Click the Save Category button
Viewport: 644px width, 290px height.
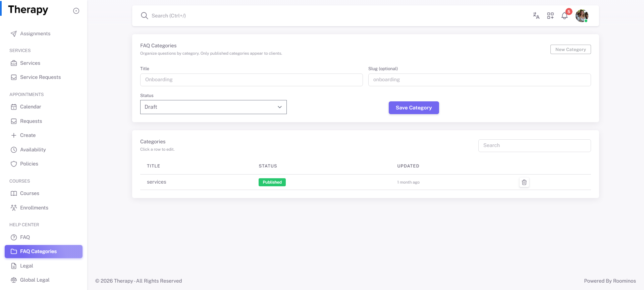point(414,108)
